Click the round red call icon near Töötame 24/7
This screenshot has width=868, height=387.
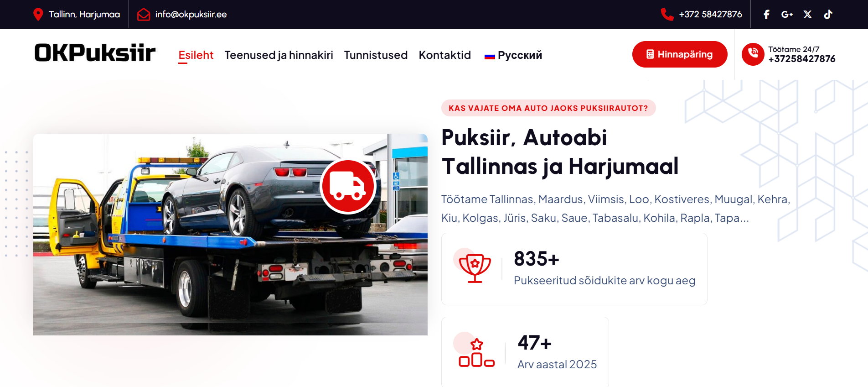[753, 54]
